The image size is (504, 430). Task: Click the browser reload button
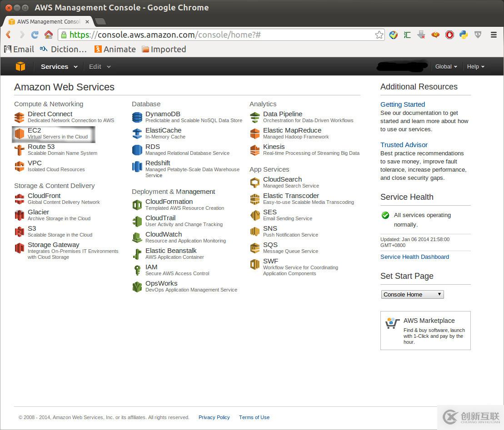coord(35,35)
